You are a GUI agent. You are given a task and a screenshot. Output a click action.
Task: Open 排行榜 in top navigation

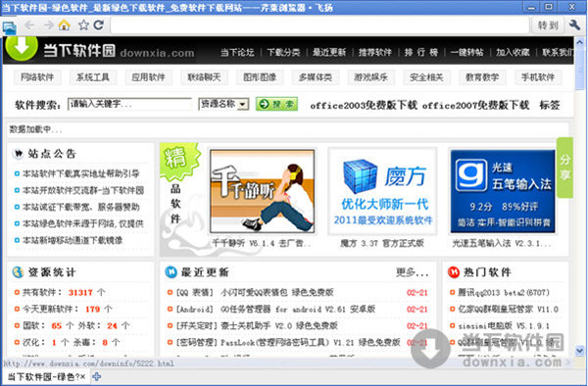tap(421, 52)
